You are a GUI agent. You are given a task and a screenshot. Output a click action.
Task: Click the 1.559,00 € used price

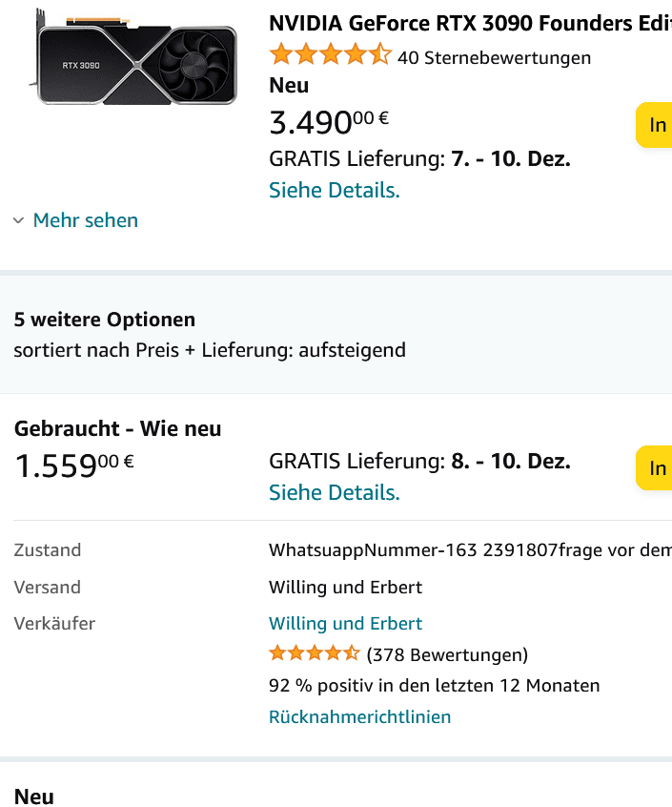coord(73,465)
